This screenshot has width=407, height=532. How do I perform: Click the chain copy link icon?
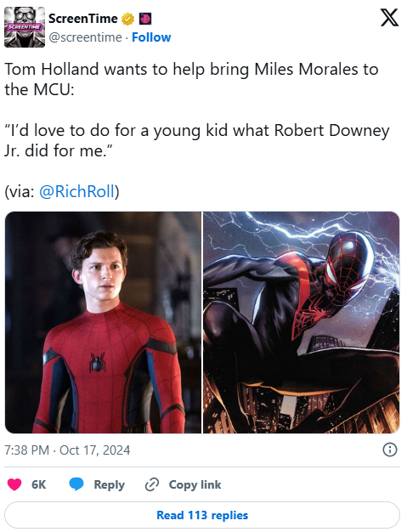pos(152,484)
